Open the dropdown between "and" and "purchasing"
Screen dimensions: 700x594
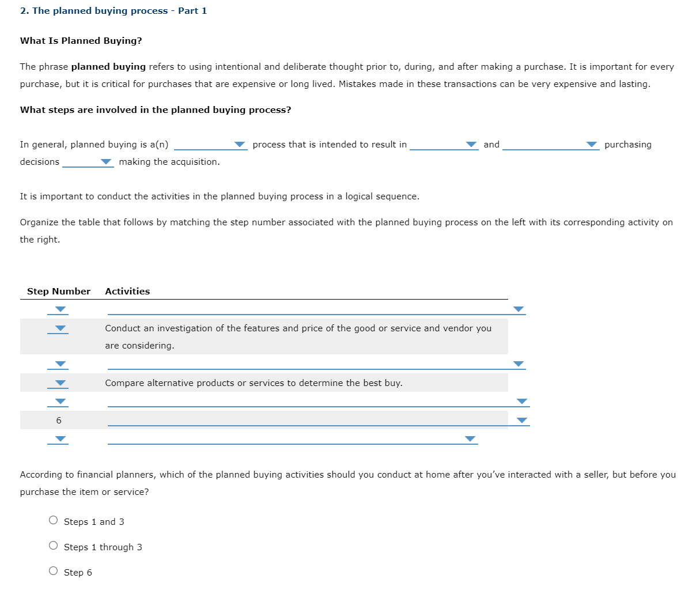tap(591, 145)
